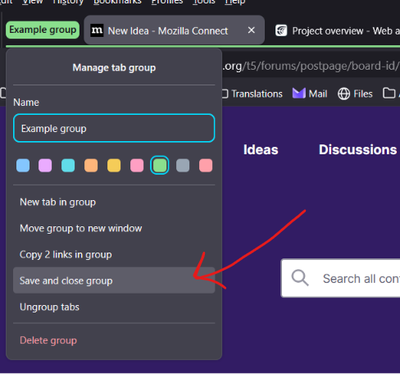
Task: Click the Mozilla Connect tab favicon
Action: point(97,31)
